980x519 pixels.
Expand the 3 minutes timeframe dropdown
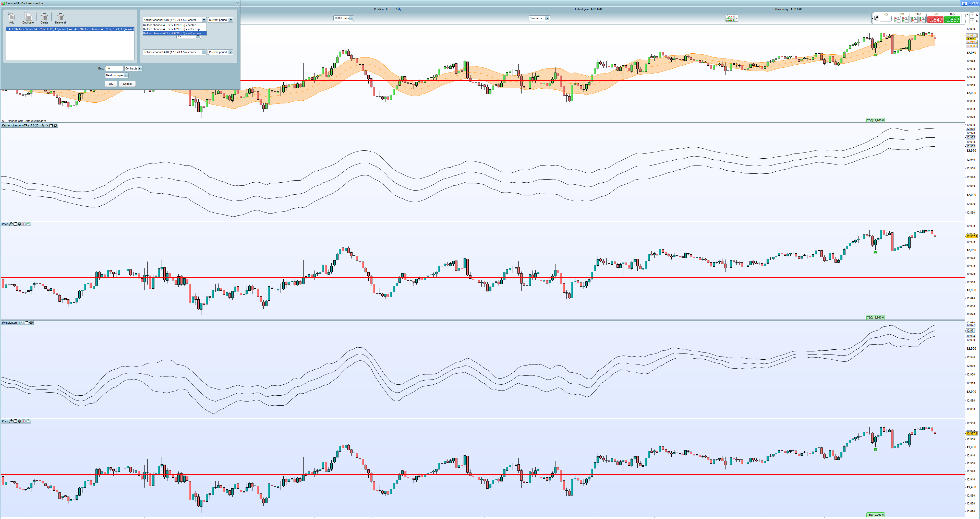coord(547,18)
